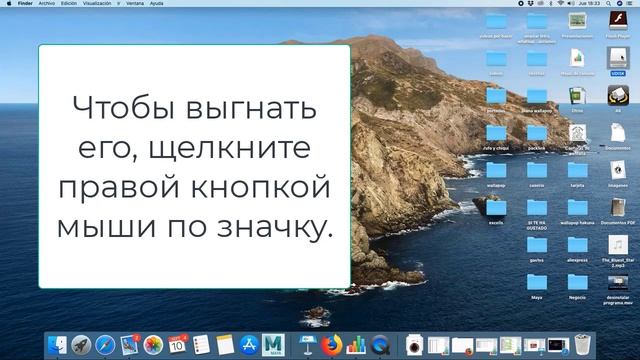Restore minimized window with Firefox badge
This screenshot has height=360, width=640.
click(x=462, y=345)
